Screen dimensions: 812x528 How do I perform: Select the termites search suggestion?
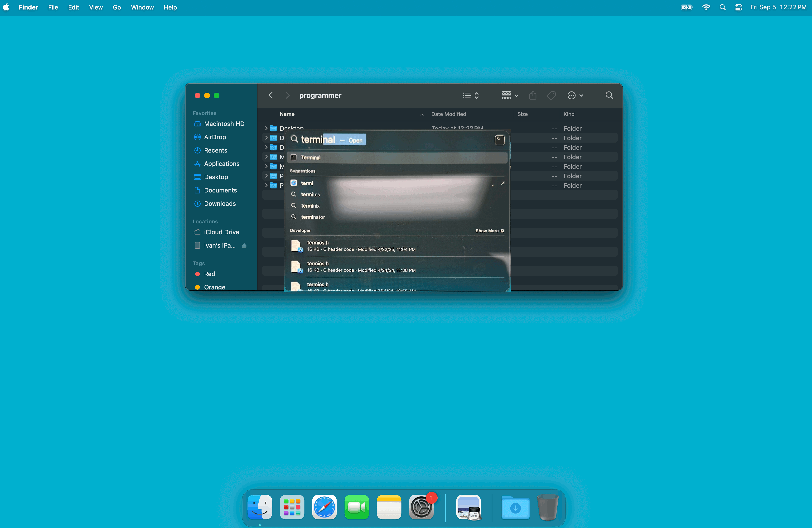point(310,194)
